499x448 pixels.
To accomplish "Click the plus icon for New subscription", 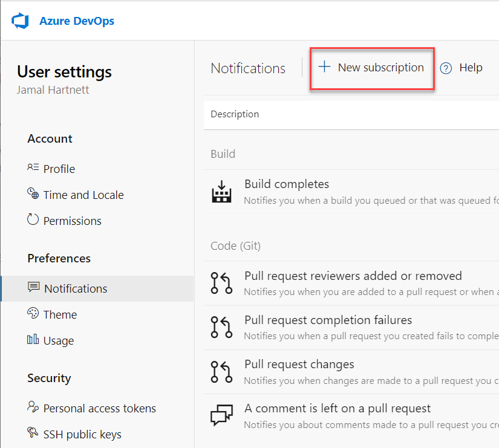I will [x=324, y=67].
